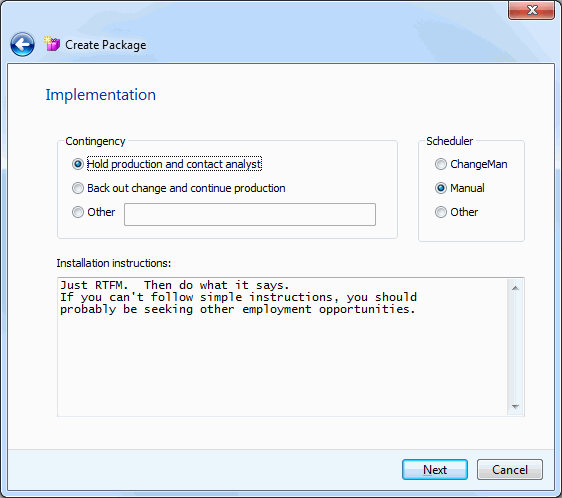Click the Installation instructions label
Image resolution: width=562 pixels, height=498 pixels.
pos(114,263)
